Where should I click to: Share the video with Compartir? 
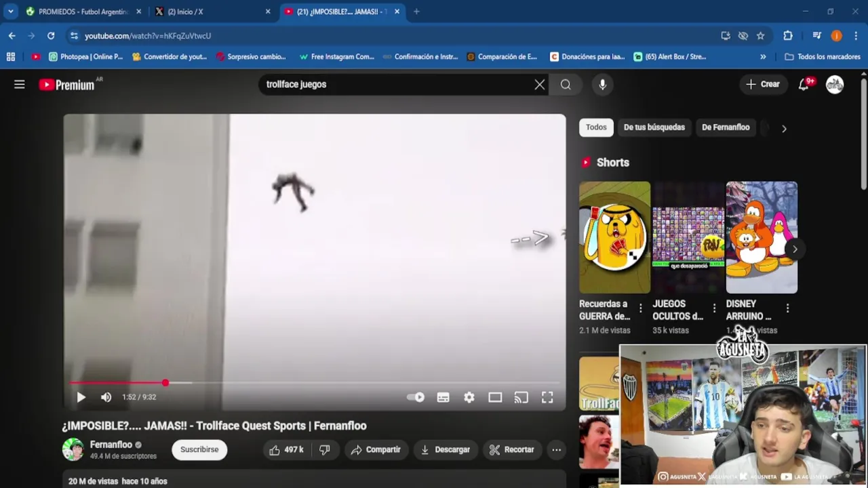[x=376, y=449]
